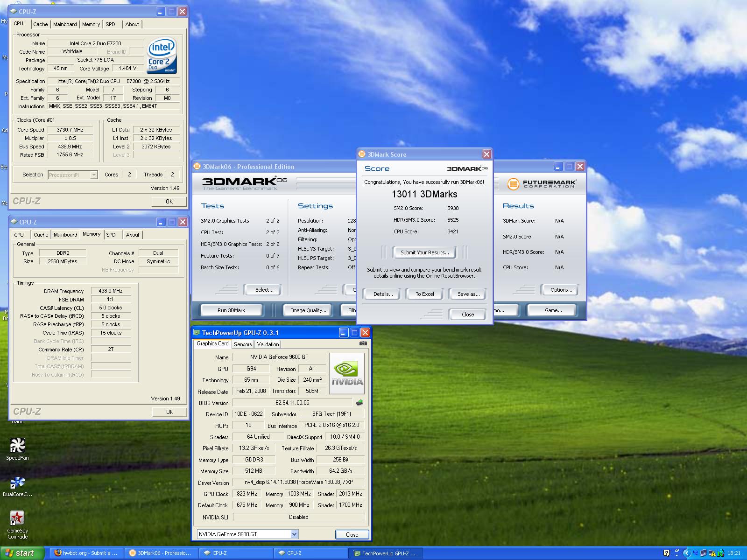
Task: Open Details in the 3DMark Score dialog
Action: click(383, 294)
